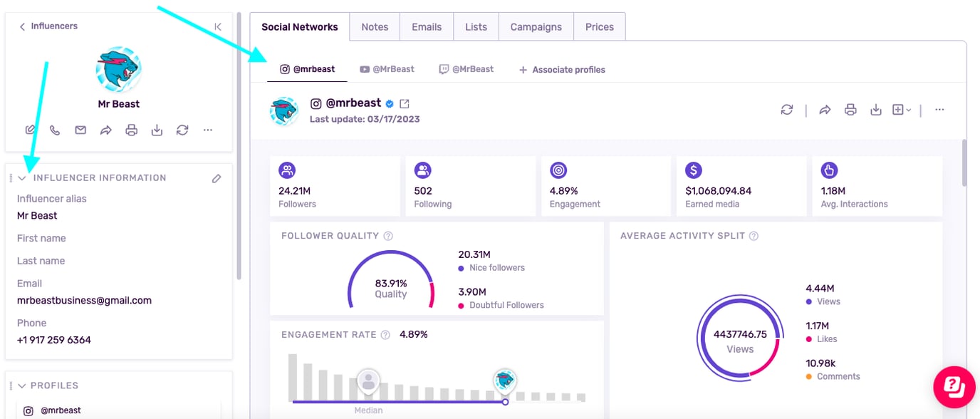Image resolution: width=980 pixels, height=419 pixels.
Task: Open the help chat bubble
Action: click(954, 387)
